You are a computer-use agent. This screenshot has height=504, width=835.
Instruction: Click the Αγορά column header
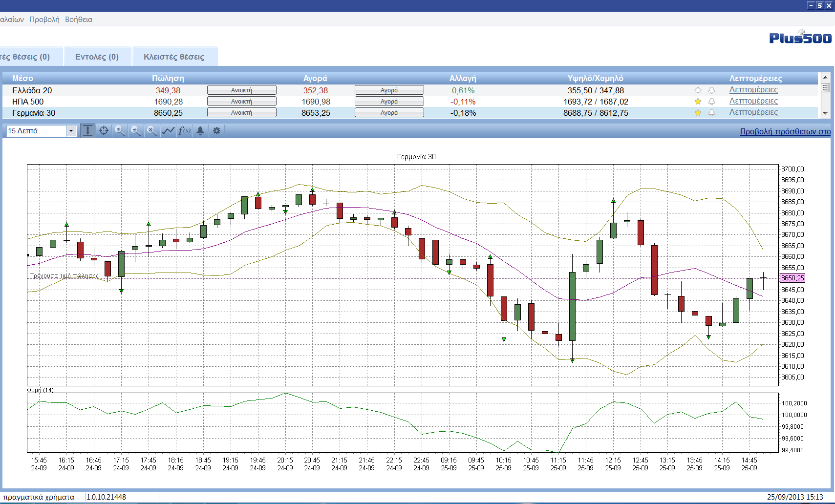315,78
